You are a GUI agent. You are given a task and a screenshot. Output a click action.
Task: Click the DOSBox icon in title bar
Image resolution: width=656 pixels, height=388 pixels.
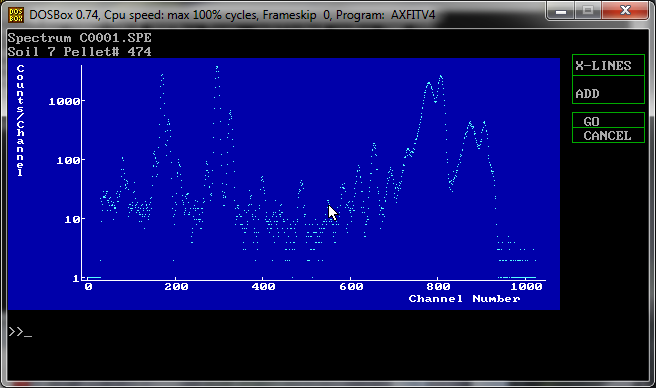click(x=16, y=15)
